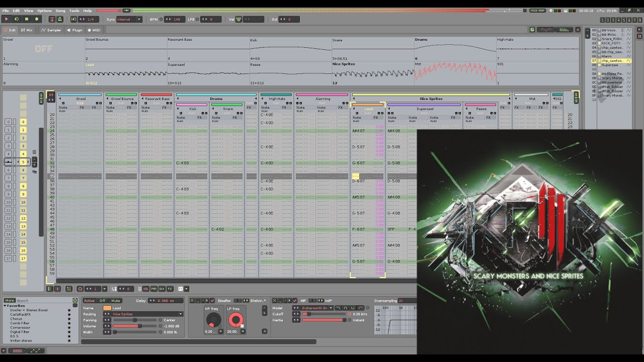Switch to the MIDI tab

pos(95,30)
